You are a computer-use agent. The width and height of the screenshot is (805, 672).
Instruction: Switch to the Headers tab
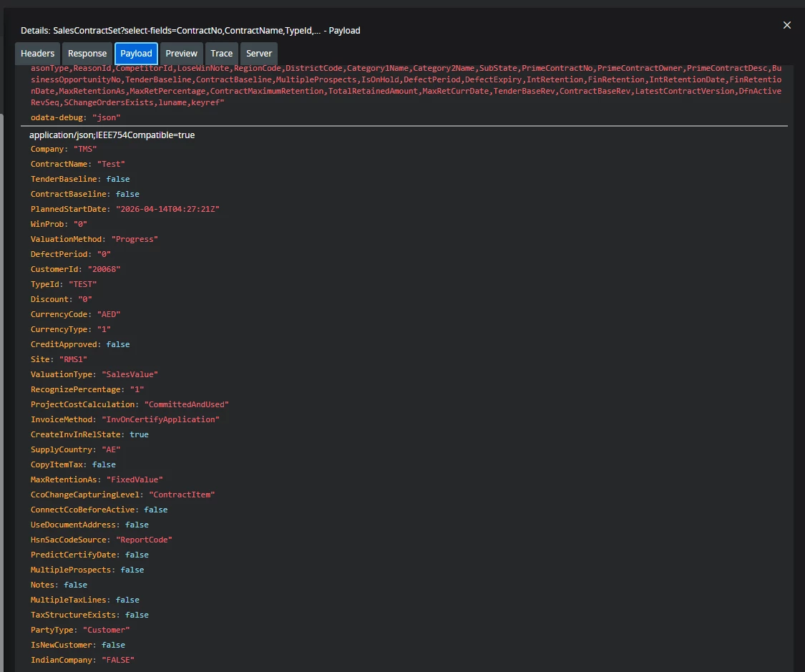pyautogui.click(x=37, y=54)
